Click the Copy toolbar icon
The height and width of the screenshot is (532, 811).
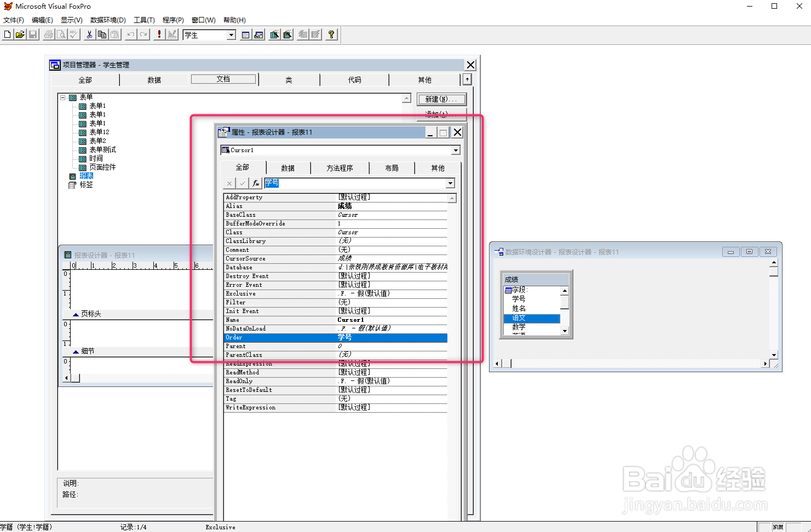102,34
